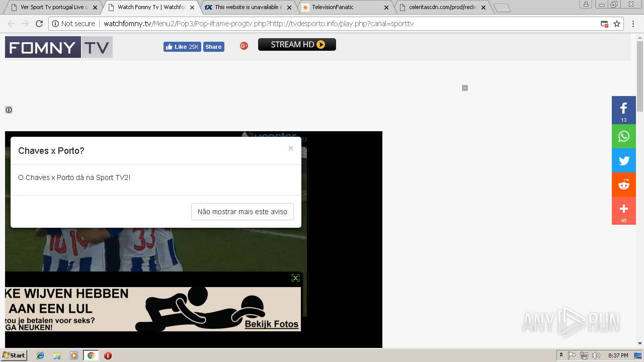Open media player from taskbar

point(74,355)
